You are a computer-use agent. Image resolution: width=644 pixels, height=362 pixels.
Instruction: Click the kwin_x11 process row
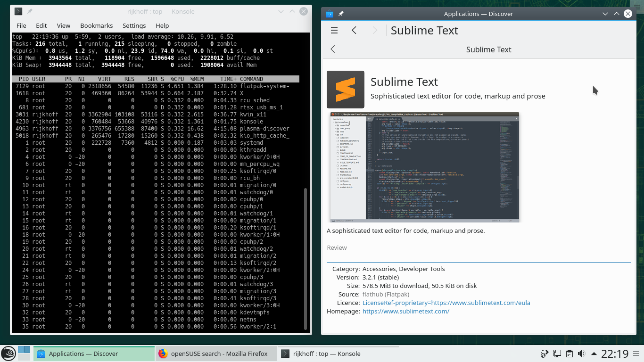click(x=156, y=115)
